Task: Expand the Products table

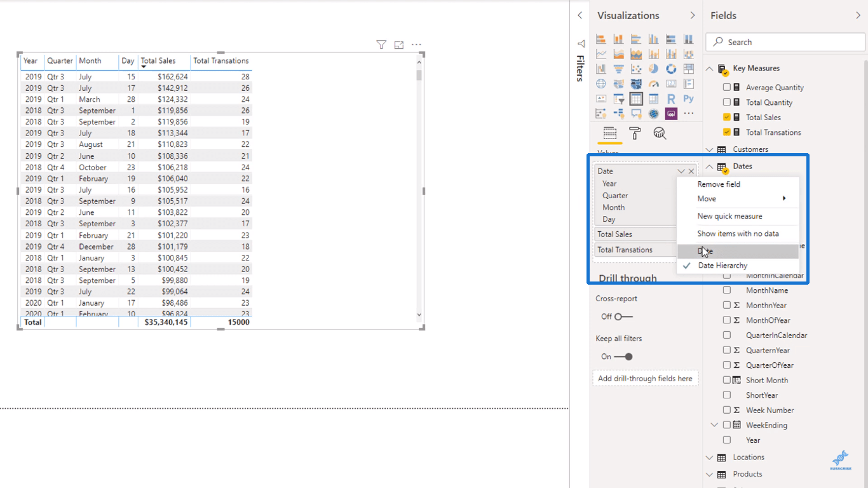Action: 710,474
